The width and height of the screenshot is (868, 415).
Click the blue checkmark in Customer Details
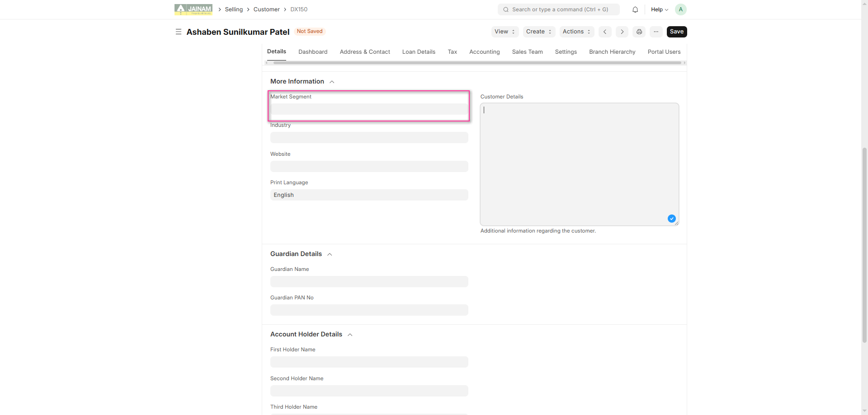click(672, 219)
